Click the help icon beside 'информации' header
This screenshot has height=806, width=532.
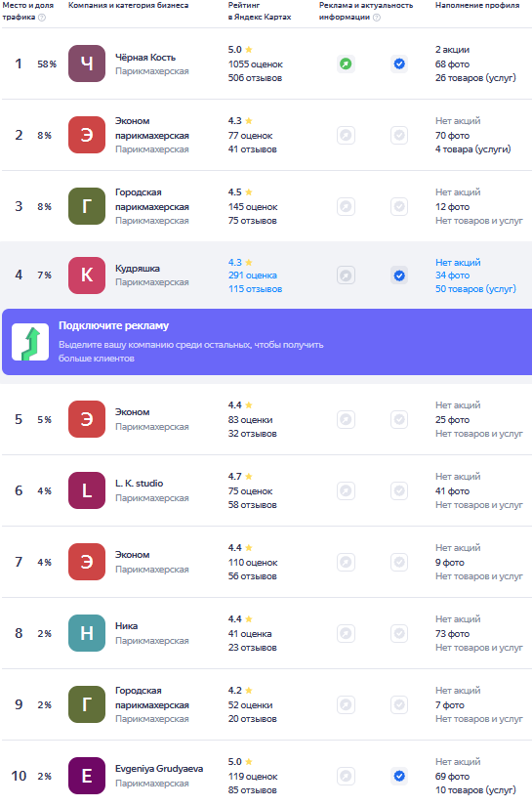377,18
